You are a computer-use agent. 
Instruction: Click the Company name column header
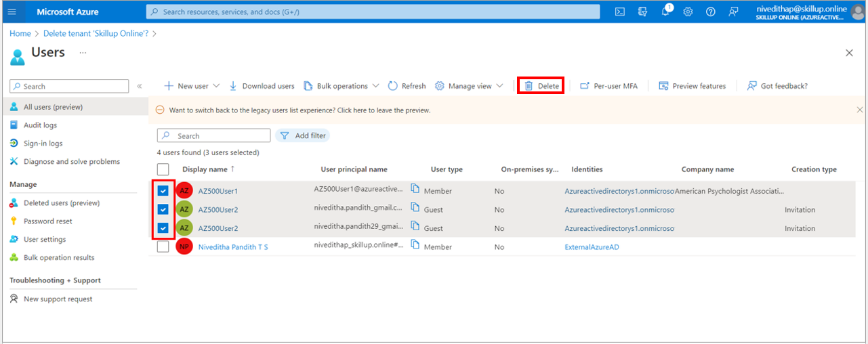tap(707, 169)
